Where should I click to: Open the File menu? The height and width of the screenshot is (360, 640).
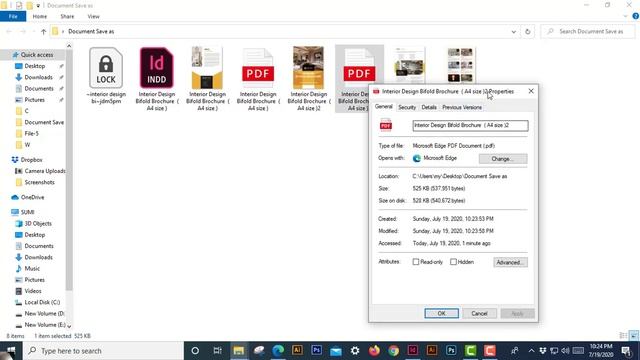pyautogui.click(x=13, y=16)
